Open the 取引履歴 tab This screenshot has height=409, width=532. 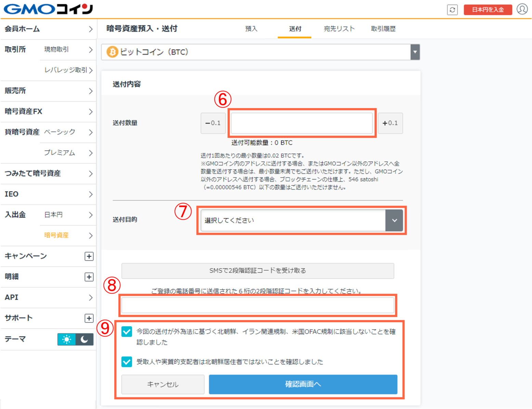coord(383,29)
